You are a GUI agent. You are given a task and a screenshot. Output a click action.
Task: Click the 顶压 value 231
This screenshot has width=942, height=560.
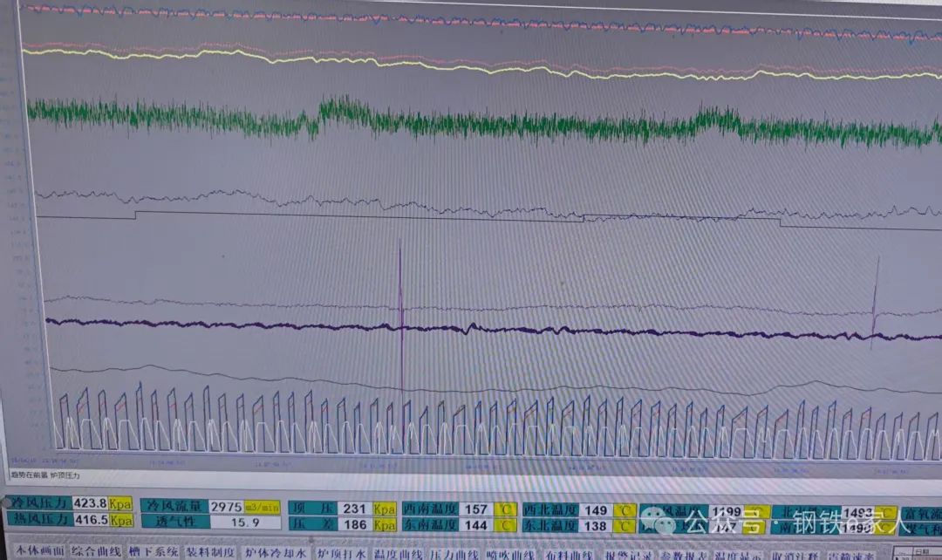tap(354, 509)
